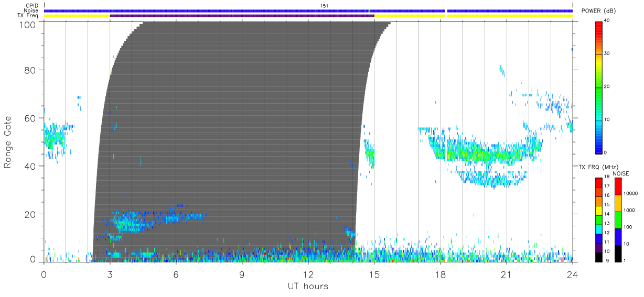
Task: Select the TX Freq row label at top left
Action: click(28, 15)
